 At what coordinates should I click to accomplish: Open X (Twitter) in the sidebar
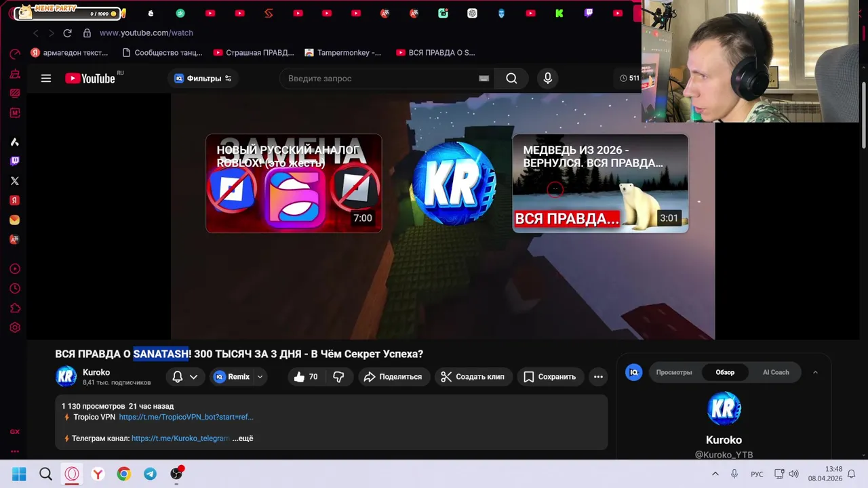point(14,181)
